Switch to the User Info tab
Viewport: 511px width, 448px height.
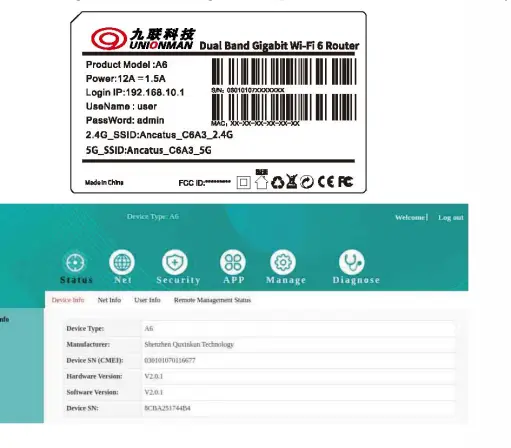(147, 300)
